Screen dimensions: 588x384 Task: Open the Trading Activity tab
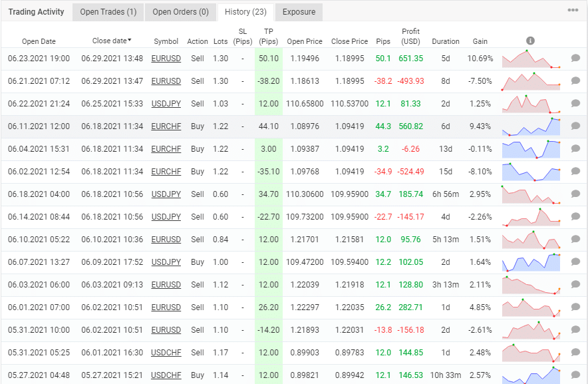[35, 11]
